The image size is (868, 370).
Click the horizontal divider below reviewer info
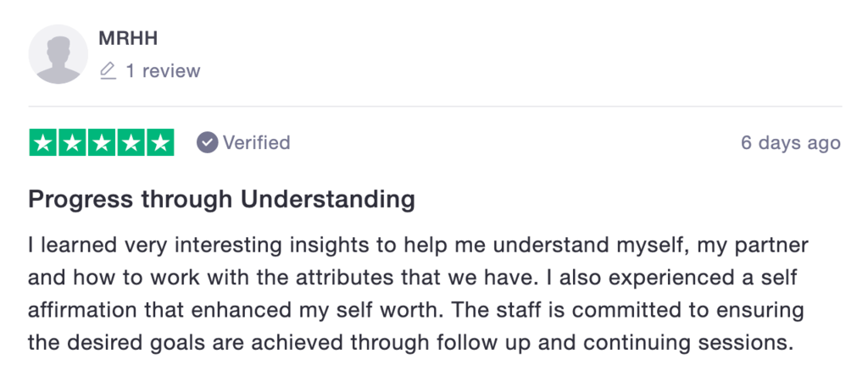click(436, 107)
